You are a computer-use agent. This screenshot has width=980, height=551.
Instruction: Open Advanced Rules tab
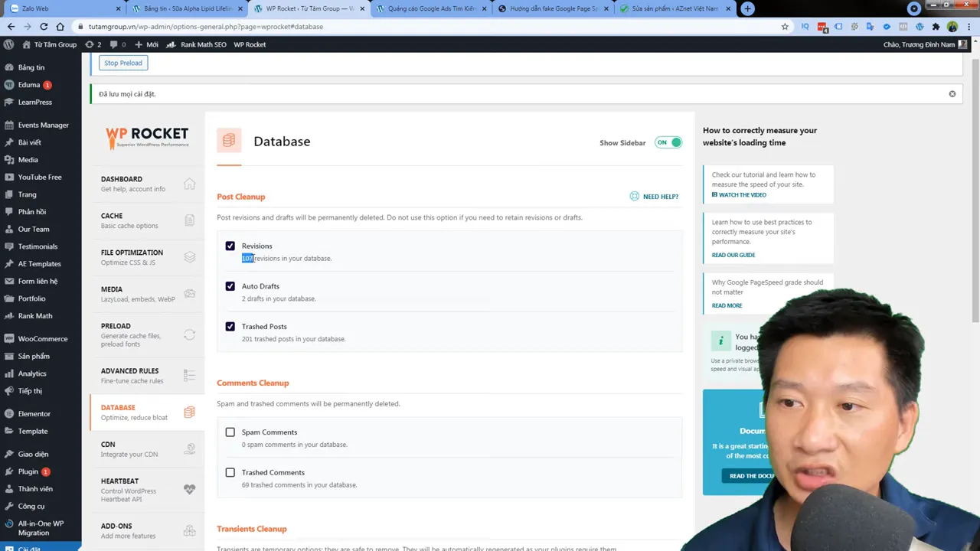[x=147, y=375]
